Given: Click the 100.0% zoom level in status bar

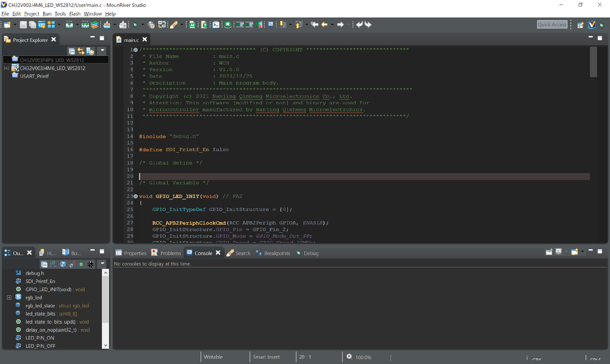Looking at the screenshot, I should click(x=363, y=357).
